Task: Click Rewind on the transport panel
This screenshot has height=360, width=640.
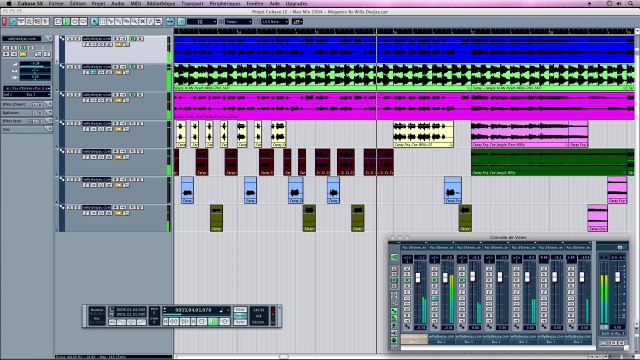Action: click(x=174, y=322)
